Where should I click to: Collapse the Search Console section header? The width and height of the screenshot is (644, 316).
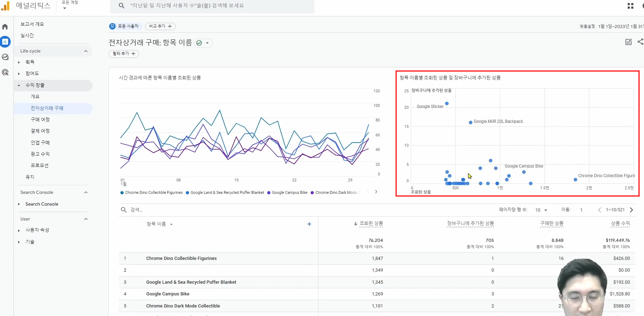pos(53,192)
